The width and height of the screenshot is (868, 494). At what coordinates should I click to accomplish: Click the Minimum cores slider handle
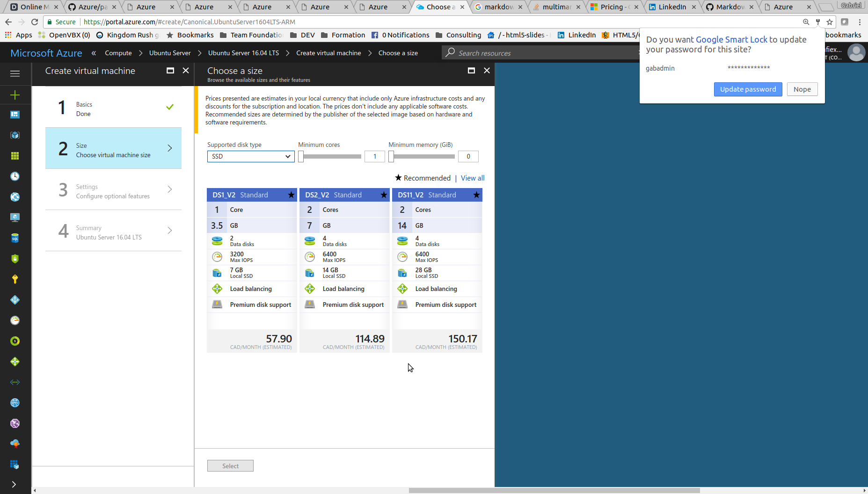click(x=301, y=157)
